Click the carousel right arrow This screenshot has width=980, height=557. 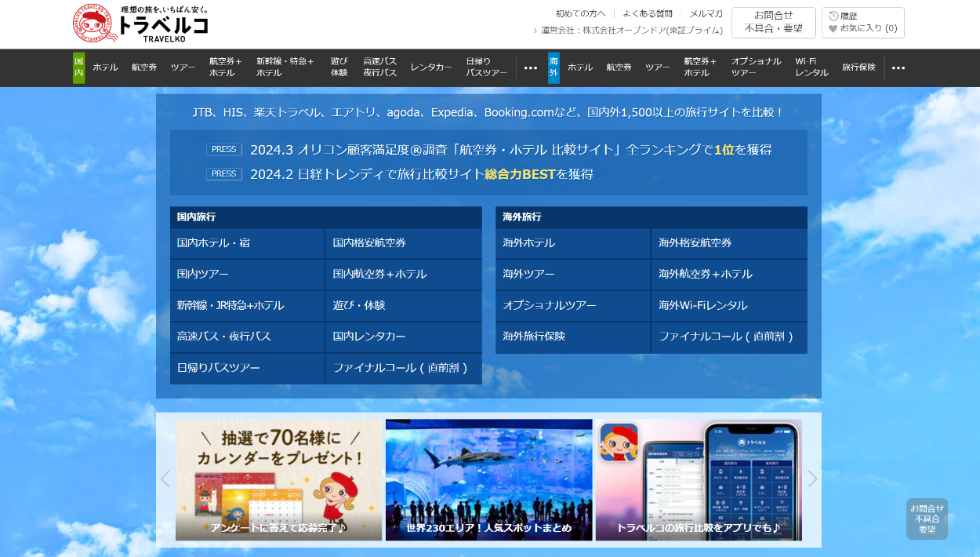click(x=812, y=479)
